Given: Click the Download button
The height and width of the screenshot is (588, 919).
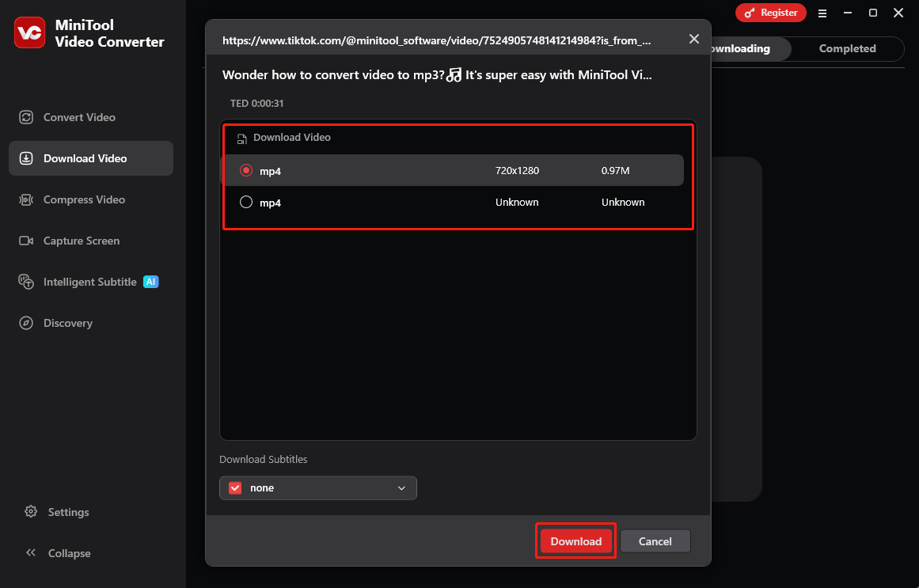Looking at the screenshot, I should pyautogui.click(x=575, y=541).
